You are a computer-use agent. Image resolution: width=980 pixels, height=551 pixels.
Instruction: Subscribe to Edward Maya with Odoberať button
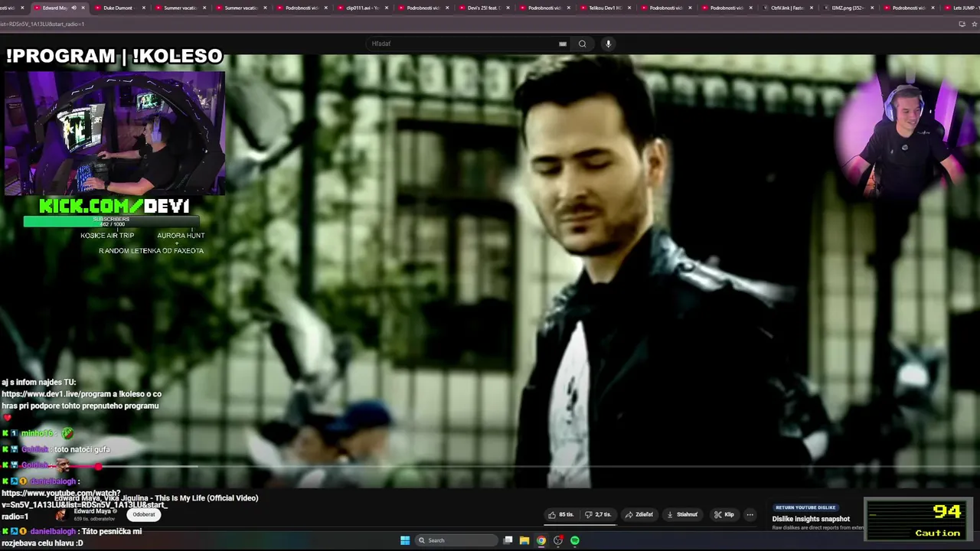click(x=143, y=514)
